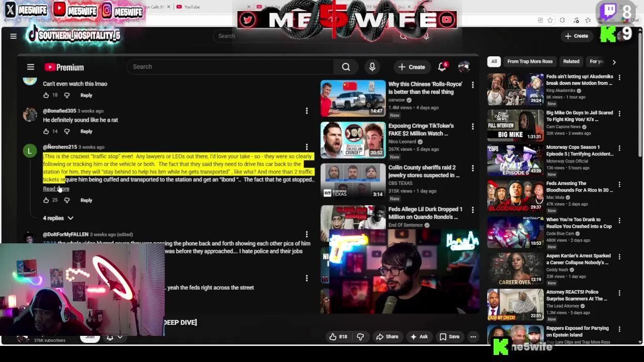Select the partially visible 'For you' chip
The image size is (644, 362).
(597, 61)
